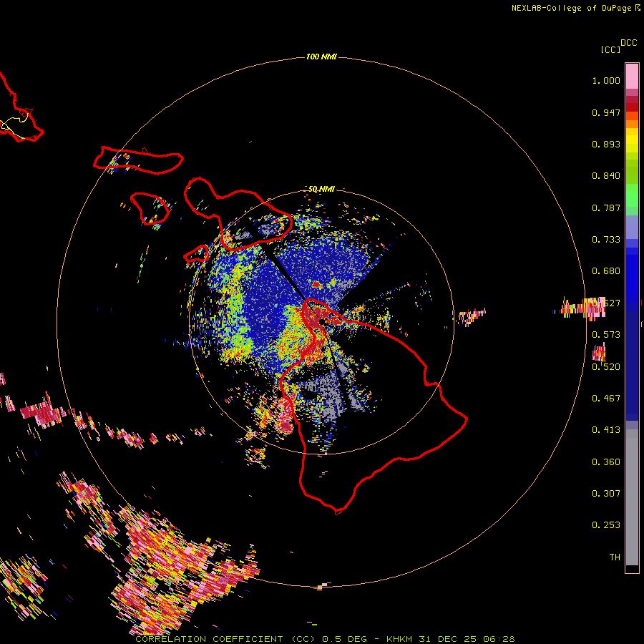
Task: Click the DCC label above the color scale
Action: [x=628, y=43]
